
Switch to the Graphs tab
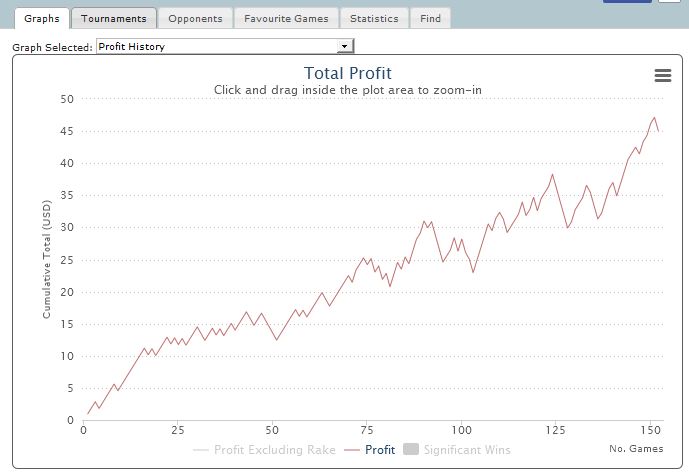(x=42, y=18)
